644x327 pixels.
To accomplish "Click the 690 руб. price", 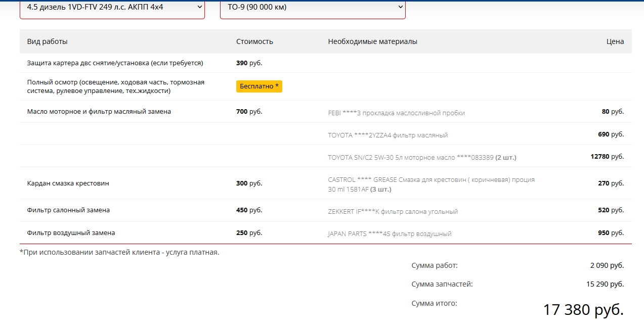I will [611, 134].
